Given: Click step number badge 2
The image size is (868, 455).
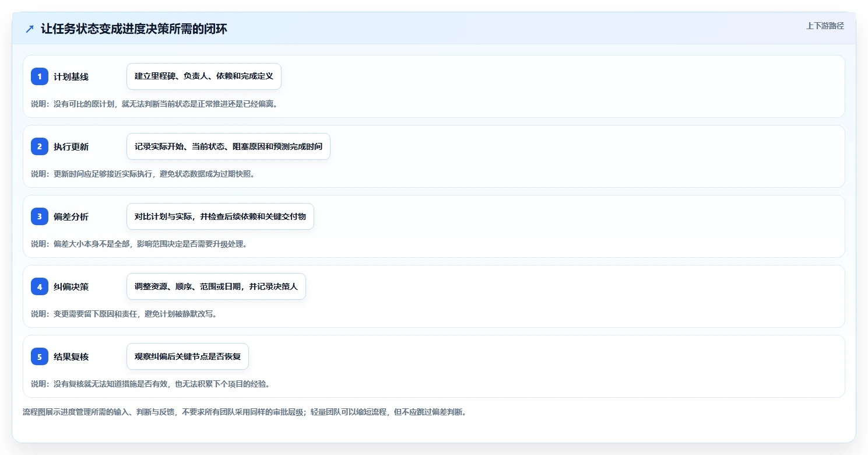Looking at the screenshot, I should 40,146.
